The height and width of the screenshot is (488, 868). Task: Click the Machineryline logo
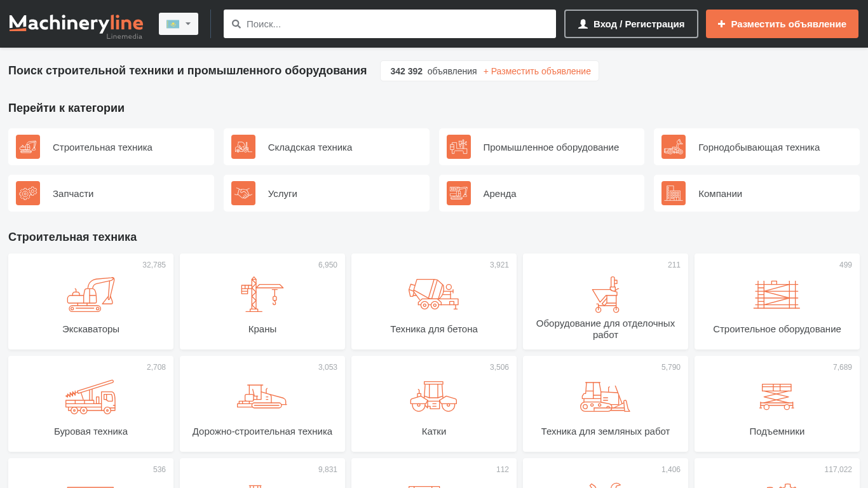pyautogui.click(x=76, y=24)
